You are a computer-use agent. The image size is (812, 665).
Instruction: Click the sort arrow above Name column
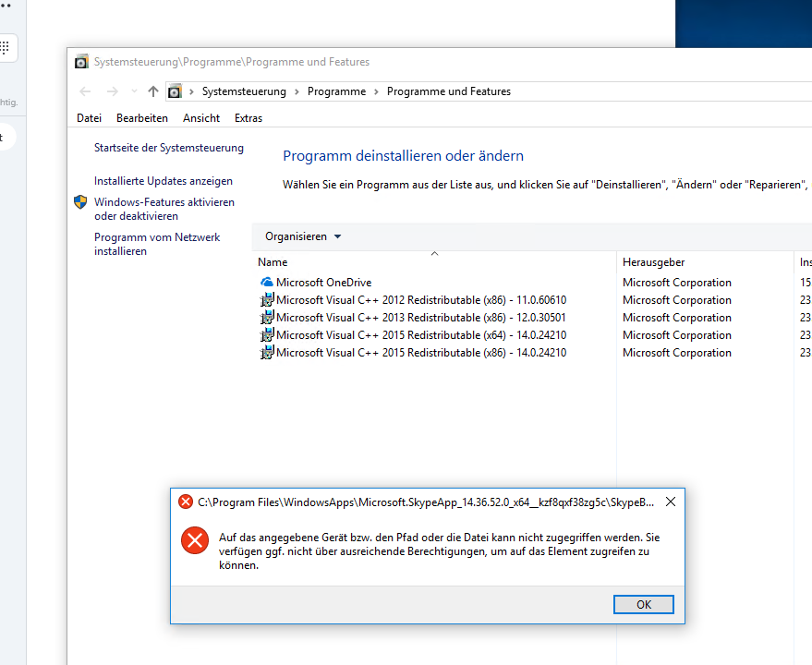434,253
